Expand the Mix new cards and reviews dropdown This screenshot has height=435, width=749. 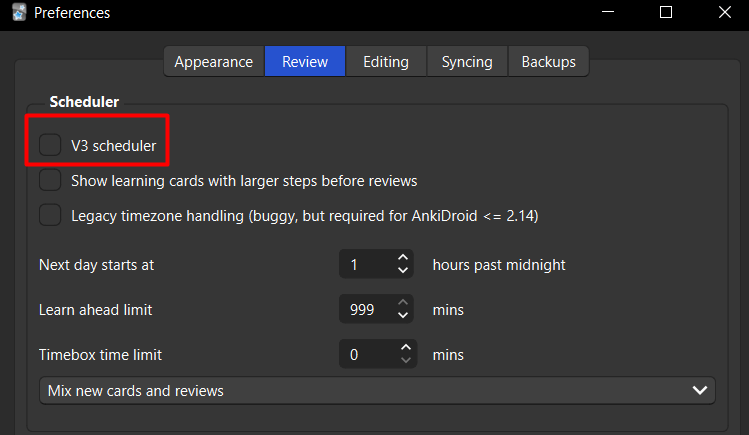[x=377, y=390]
